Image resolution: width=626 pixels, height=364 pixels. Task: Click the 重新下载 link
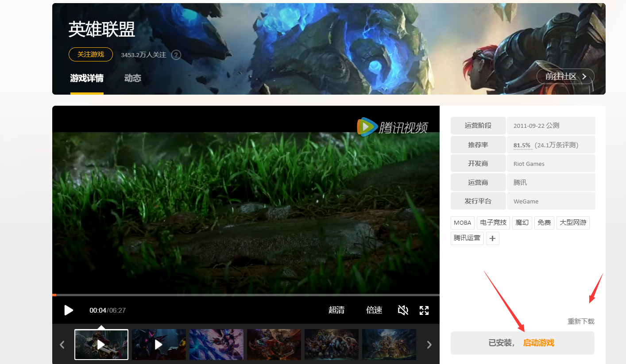[x=581, y=322]
